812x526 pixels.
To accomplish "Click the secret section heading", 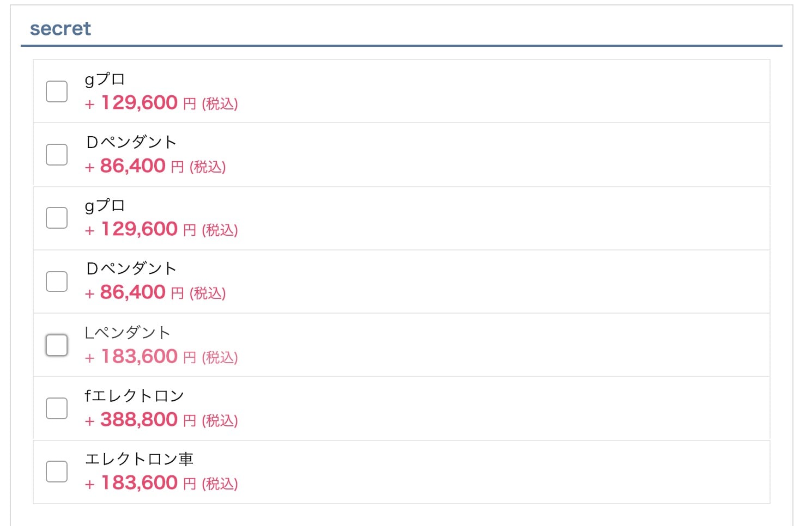I will coord(60,28).
